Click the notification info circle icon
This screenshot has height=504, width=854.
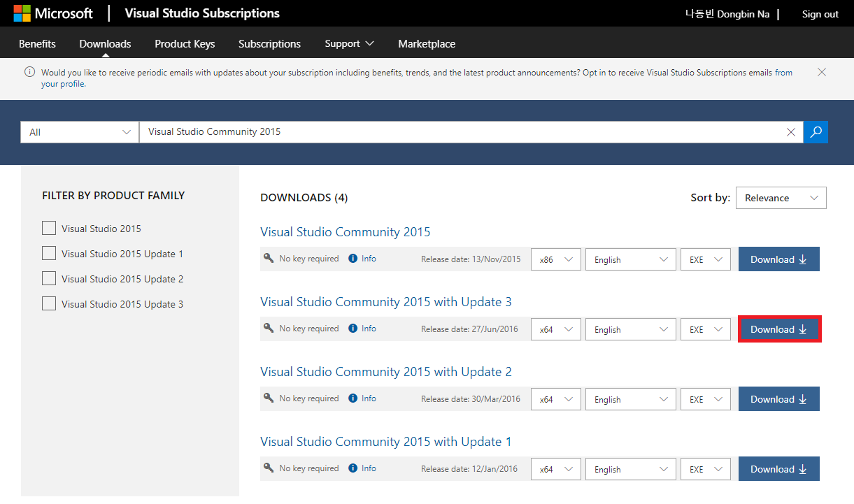pyautogui.click(x=30, y=72)
